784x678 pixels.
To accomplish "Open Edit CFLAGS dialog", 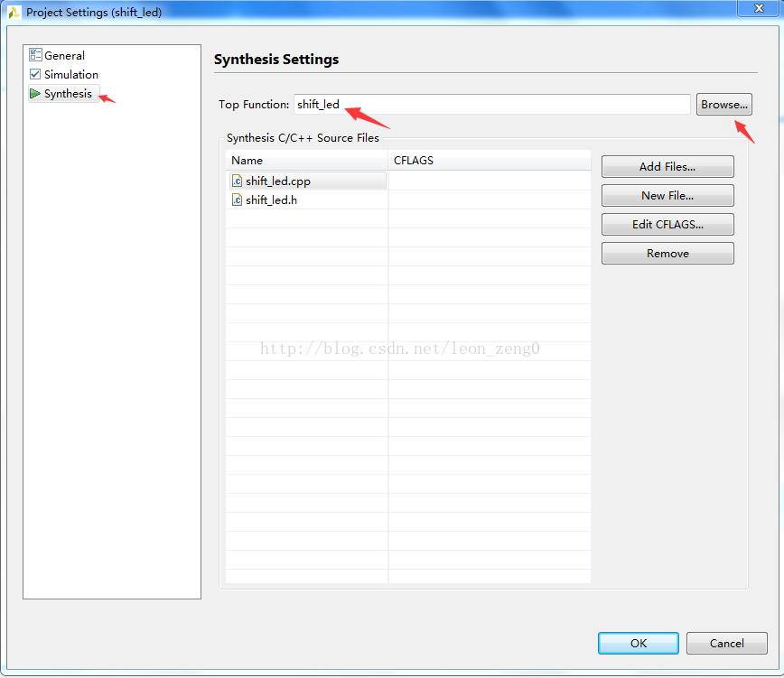I will pyautogui.click(x=667, y=224).
